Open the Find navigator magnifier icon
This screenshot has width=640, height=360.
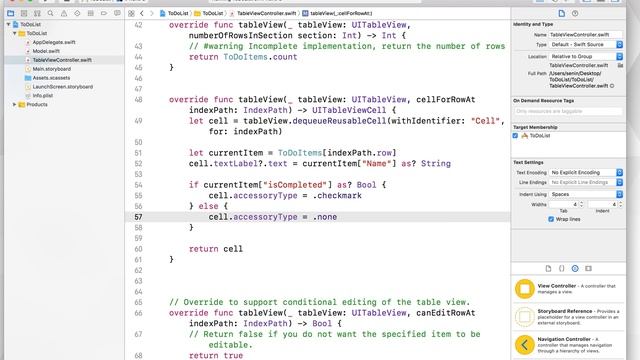pos(50,13)
